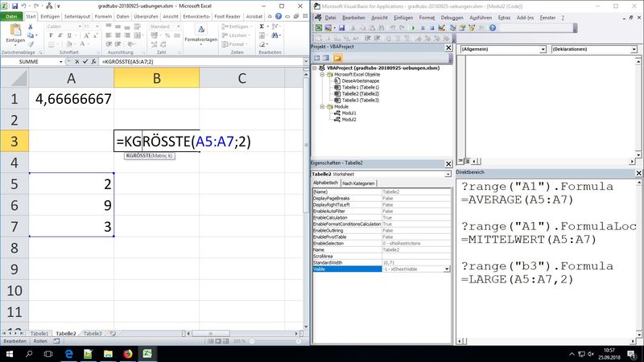
Task: Cancel formula entry with the X icon
Action: point(79,60)
